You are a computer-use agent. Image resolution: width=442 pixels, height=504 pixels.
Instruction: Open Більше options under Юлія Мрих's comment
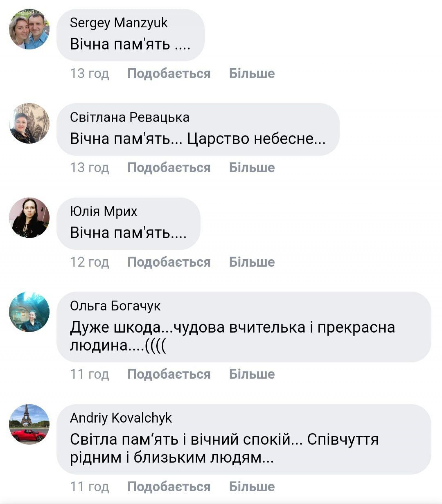click(x=252, y=262)
